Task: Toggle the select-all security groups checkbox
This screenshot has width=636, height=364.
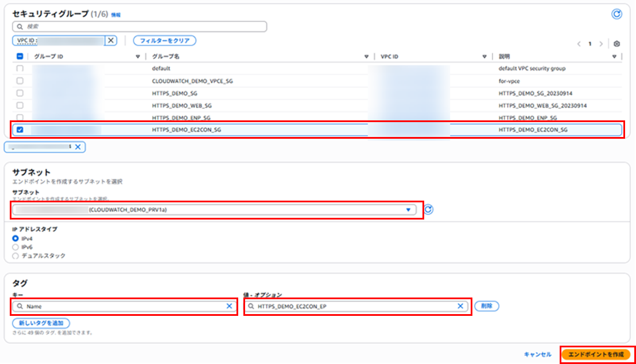Action: tap(20, 56)
